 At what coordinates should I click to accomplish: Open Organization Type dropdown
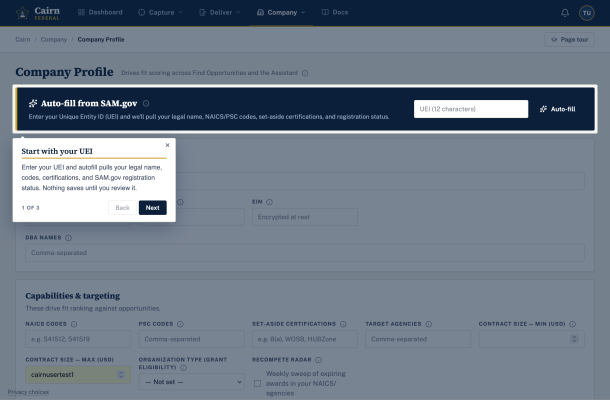click(x=191, y=382)
